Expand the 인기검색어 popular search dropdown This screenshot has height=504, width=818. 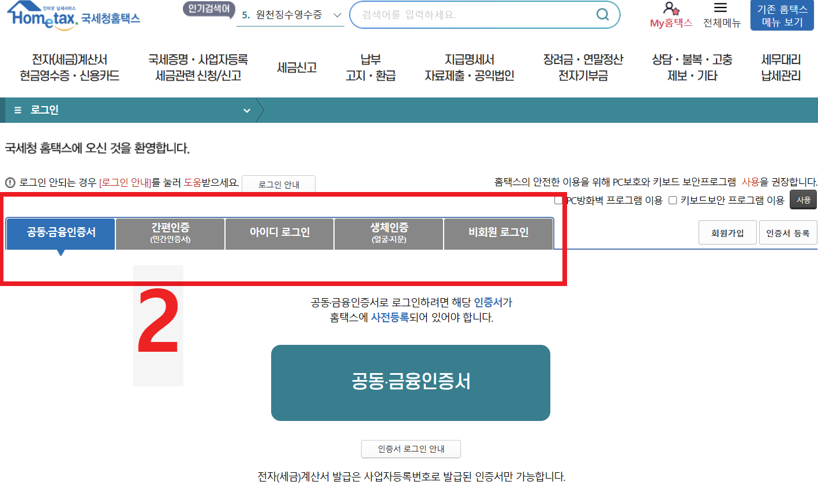337,14
